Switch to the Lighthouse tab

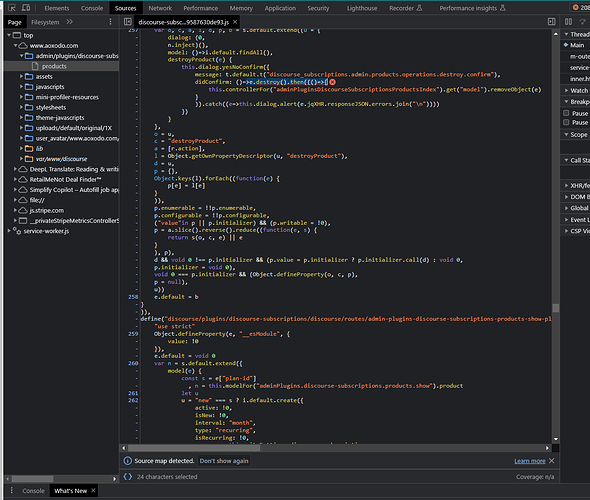[362, 8]
